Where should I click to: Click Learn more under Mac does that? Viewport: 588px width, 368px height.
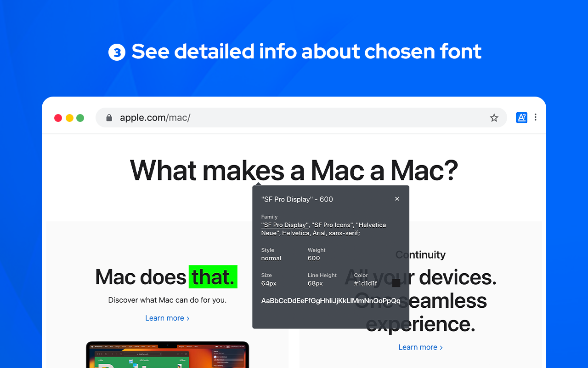click(x=167, y=318)
